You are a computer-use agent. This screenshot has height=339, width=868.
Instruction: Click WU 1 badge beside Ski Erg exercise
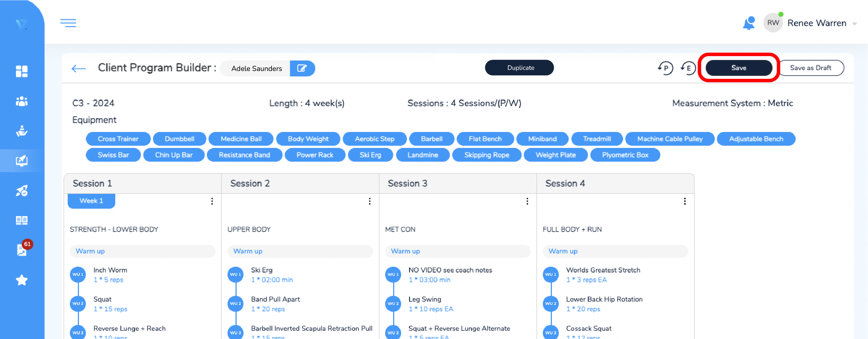coord(236,274)
